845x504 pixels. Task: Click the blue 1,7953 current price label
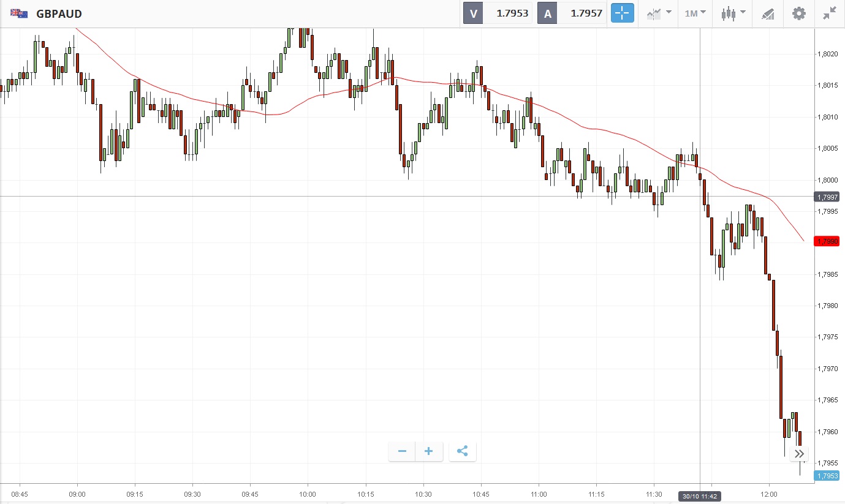coord(826,476)
